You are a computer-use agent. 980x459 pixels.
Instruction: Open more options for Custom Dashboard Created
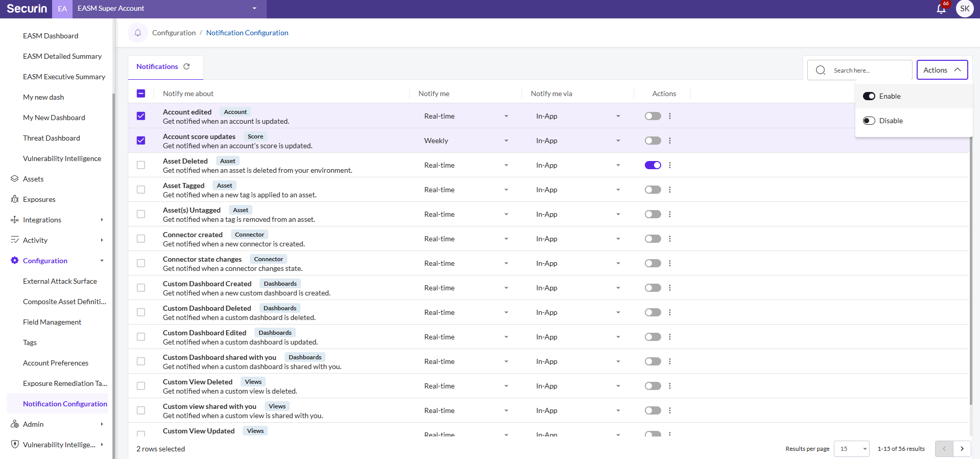(x=670, y=288)
